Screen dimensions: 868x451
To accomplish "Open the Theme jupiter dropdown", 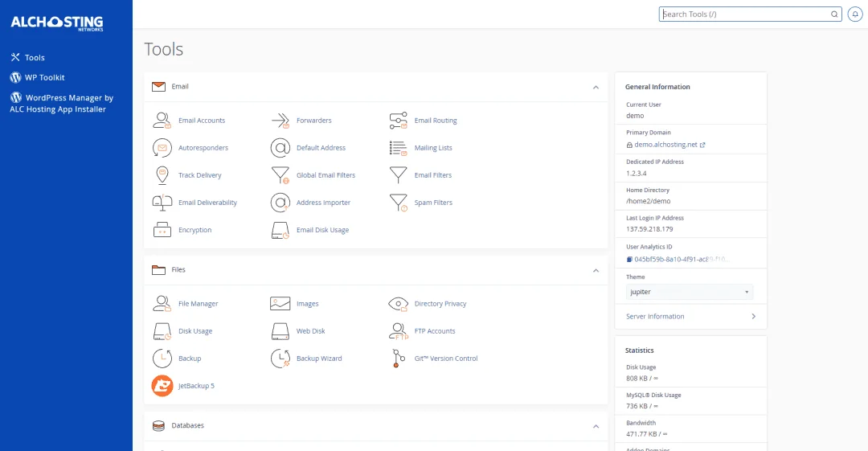I will click(690, 292).
